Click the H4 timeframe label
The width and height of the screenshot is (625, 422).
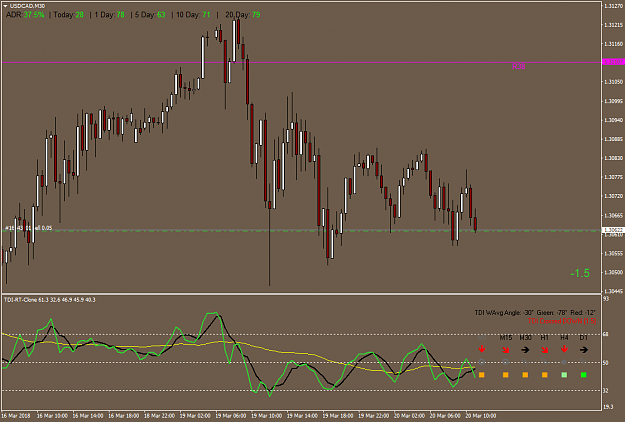564,338
